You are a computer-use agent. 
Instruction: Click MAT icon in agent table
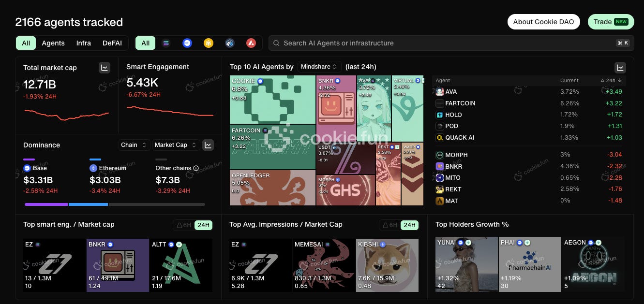point(440,201)
